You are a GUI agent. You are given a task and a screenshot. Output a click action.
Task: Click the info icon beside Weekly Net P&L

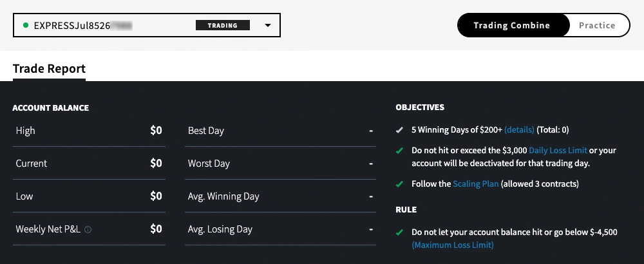click(88, 229)
